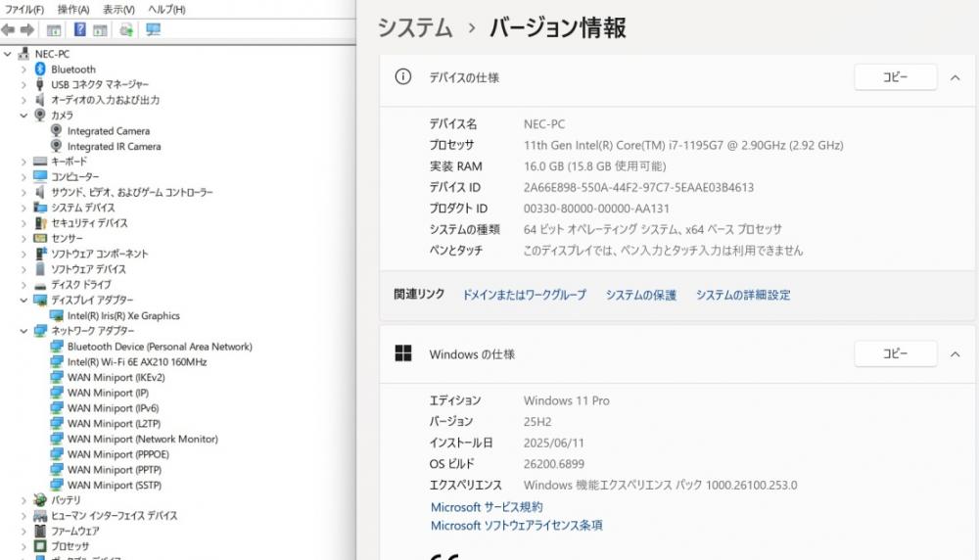
Task: Collapse the デバイスの仕様 section with its chevron
Action: 955,77
